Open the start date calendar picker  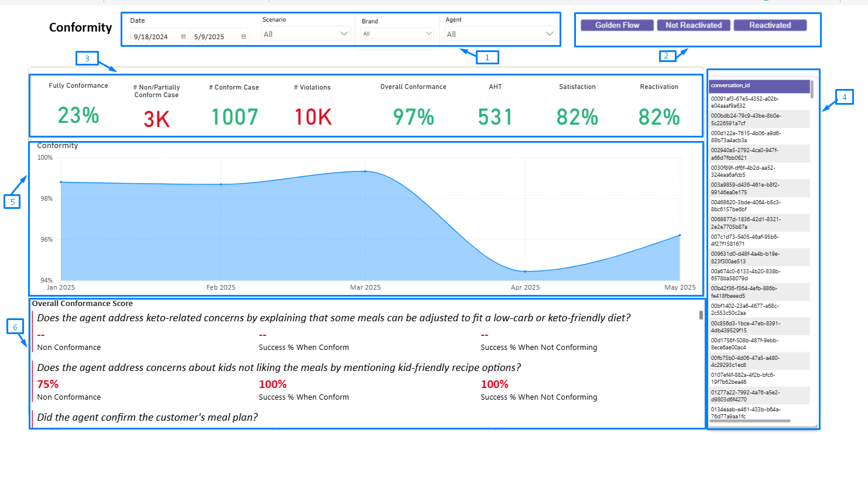pyautogui.click(x=182, y=36)
